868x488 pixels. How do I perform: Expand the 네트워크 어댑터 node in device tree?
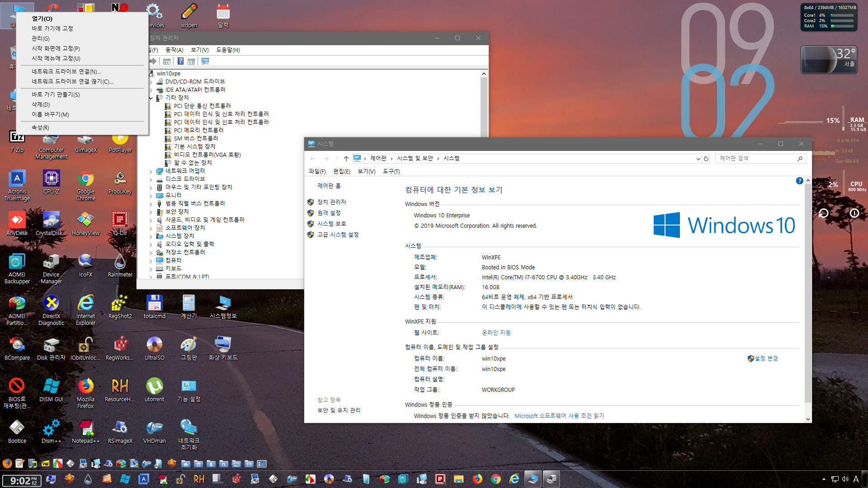point(151,171)
